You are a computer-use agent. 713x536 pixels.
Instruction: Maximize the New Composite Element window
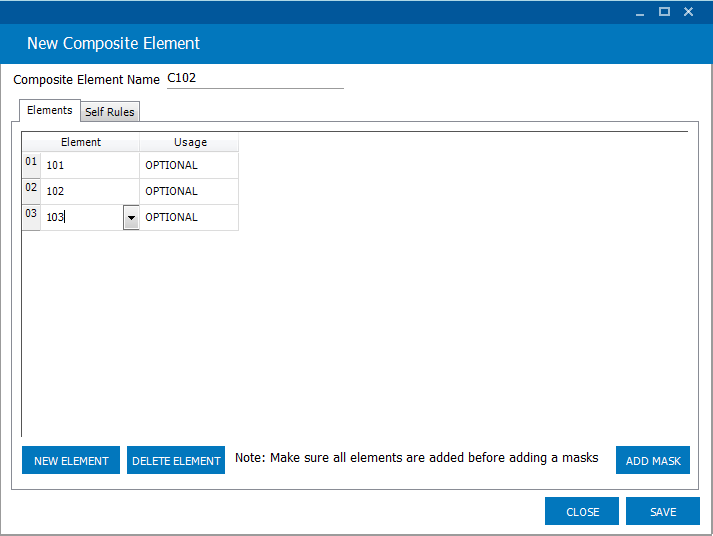[664, 12]
